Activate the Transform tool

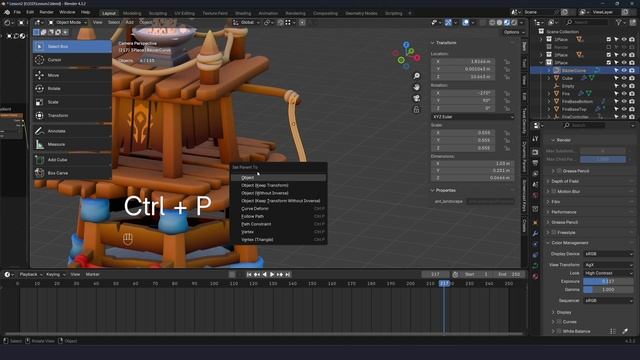pyautogui.click(x=72, y=116)
